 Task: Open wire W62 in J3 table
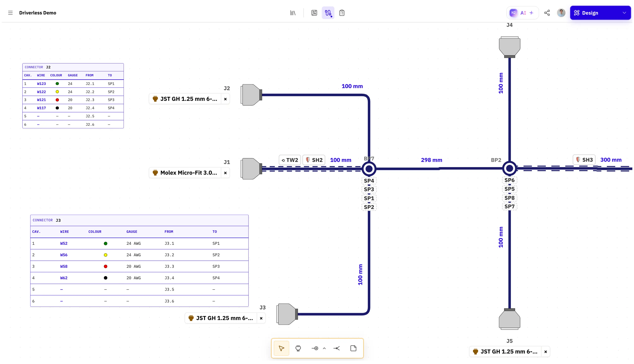coord(64,278)
